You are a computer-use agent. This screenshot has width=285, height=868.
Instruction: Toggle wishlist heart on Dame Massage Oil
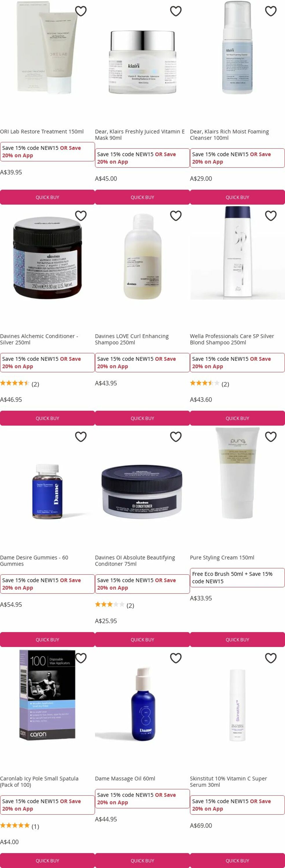(x=176, y=658)
